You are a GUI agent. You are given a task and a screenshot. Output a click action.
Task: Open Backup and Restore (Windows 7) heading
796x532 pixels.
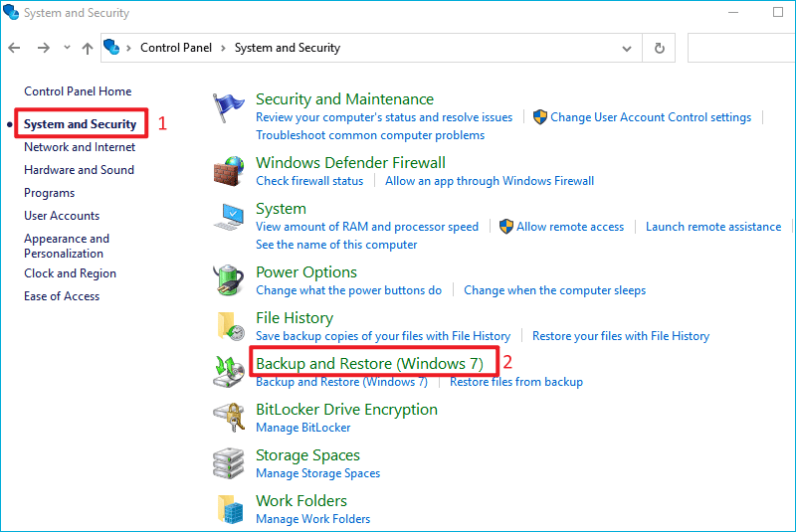click(369, 364)
